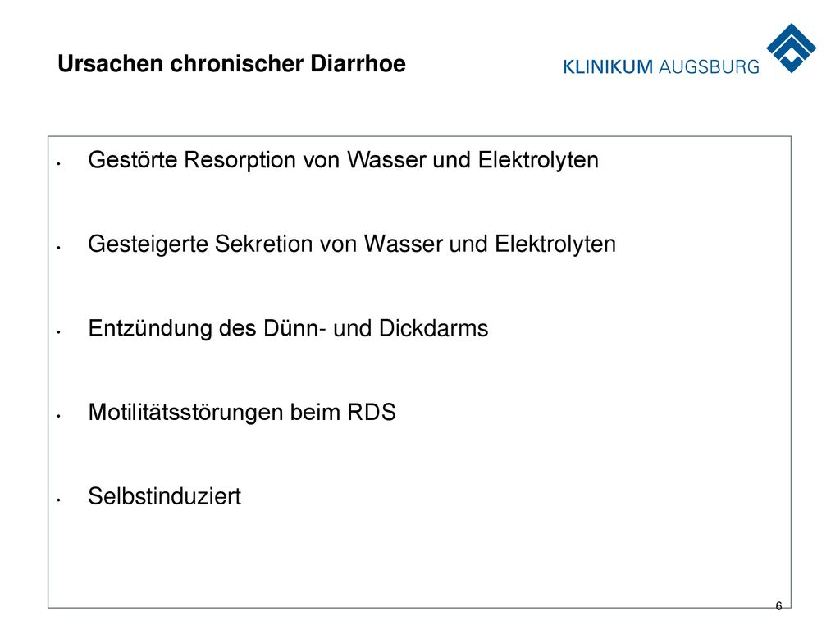Select the title Ursachen chronischer Diarrhoe
This screenshot has height=630, width=840.
point(231,64)
